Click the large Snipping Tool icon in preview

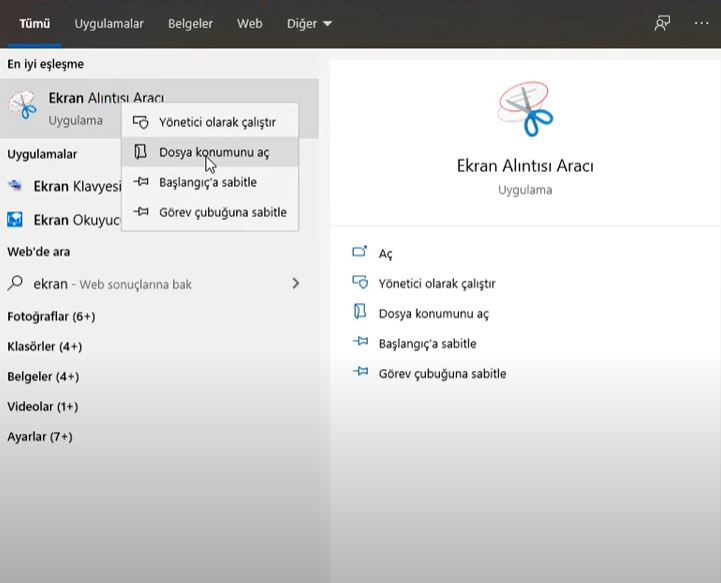(525, 109)
